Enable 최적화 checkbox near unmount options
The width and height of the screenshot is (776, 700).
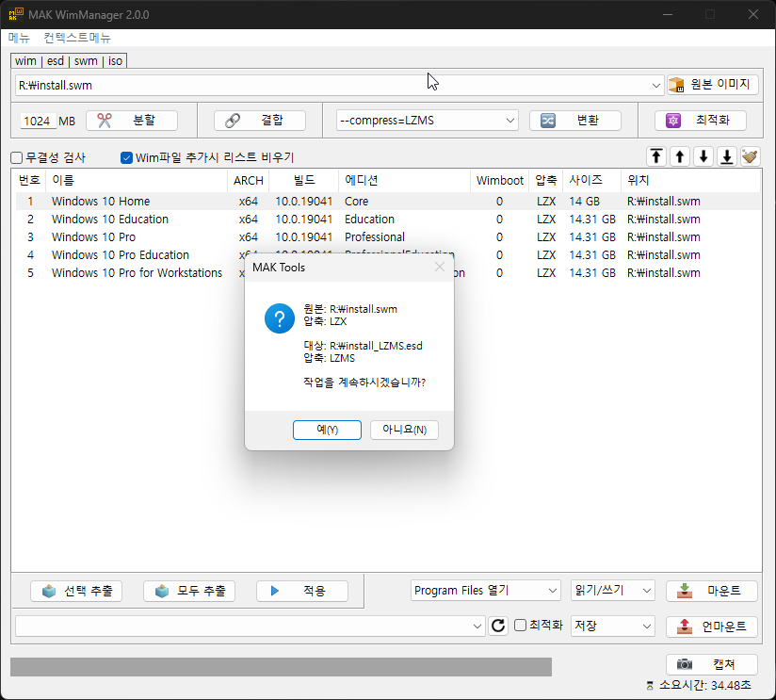click(x=520, y=626)
